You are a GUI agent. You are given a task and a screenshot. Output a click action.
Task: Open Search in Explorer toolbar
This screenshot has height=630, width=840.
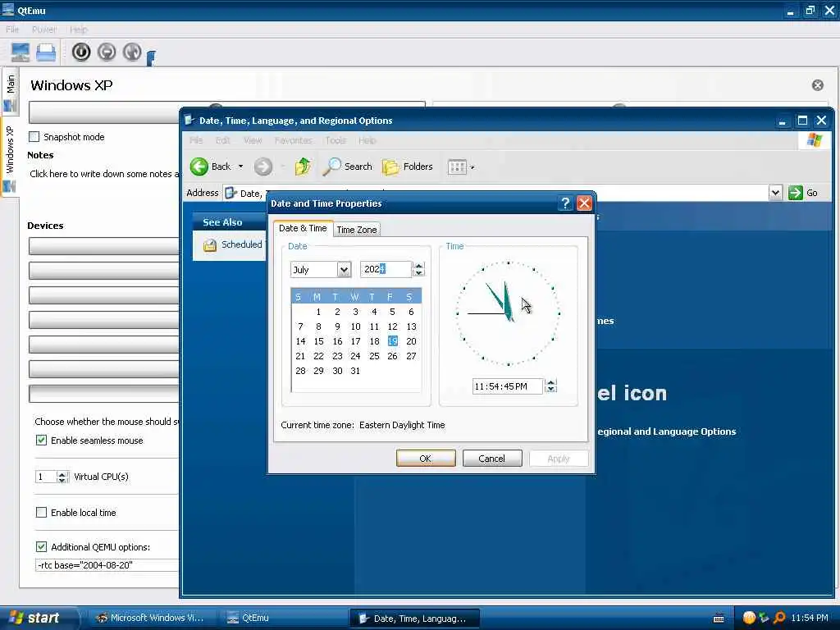[x=347, y=167]
